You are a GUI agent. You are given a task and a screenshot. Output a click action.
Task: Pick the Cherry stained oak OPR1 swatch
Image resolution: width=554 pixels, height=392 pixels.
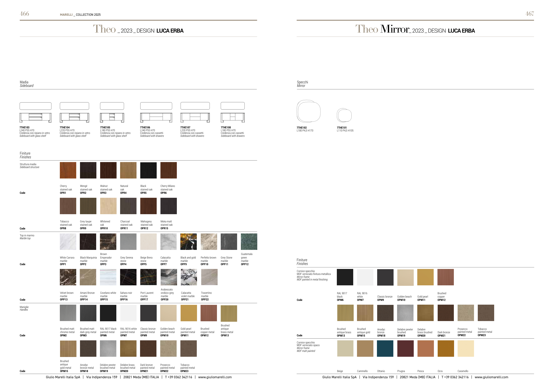(x=68, y=170)
